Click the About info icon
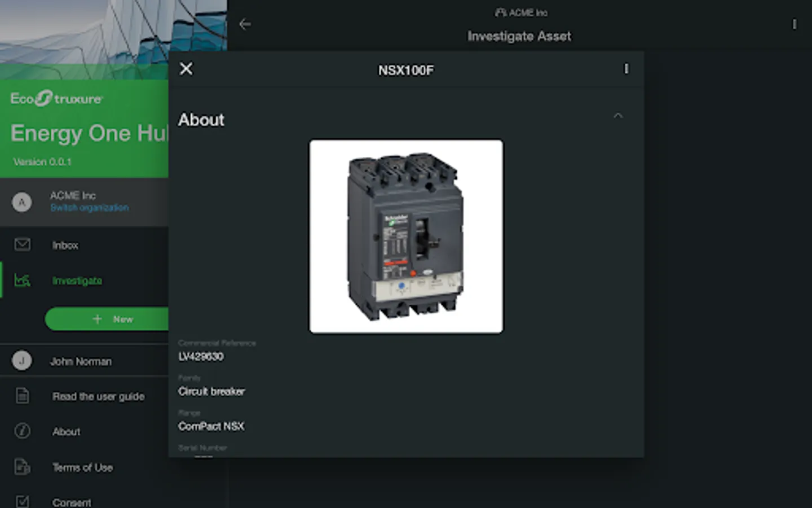This screenshot has width=812, height=508. 22,431
